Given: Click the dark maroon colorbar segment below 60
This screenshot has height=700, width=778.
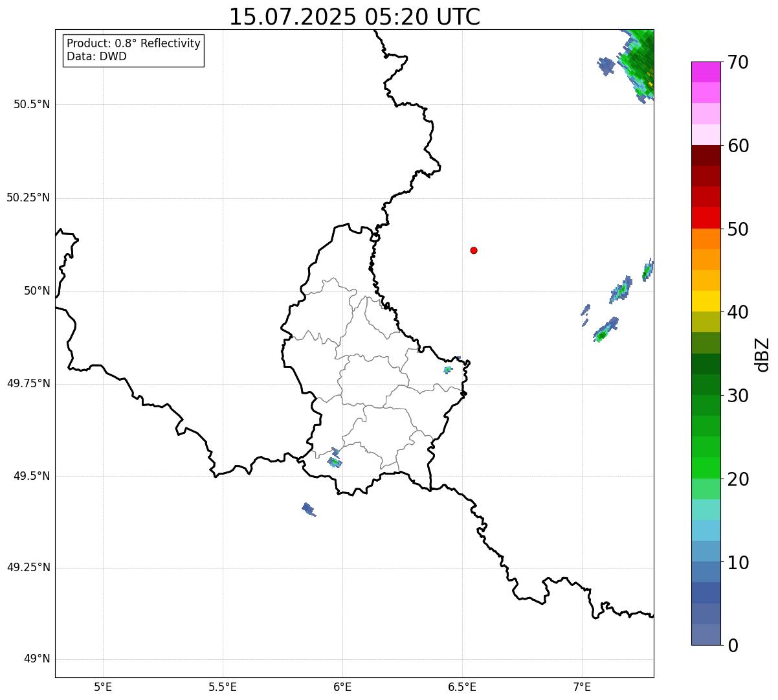Looking at the screenshot, I should (706, 155).
